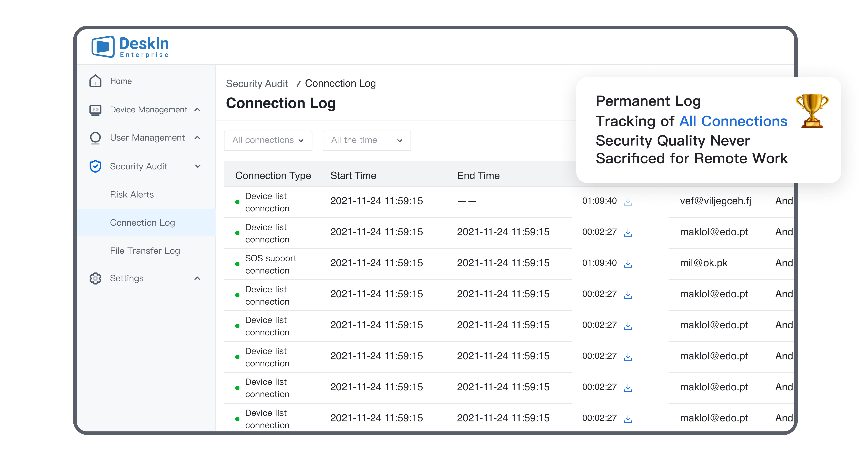Image resolution: width=868 pixels, height=461 pixels.
Task: Collapse the Security Audit chevron
Action: 198,166
